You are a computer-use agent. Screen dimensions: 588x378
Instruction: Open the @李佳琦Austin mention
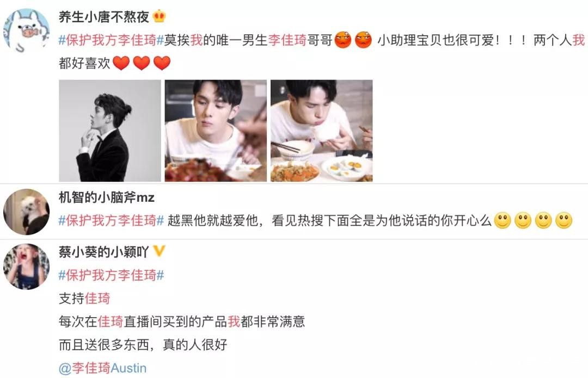103,368
